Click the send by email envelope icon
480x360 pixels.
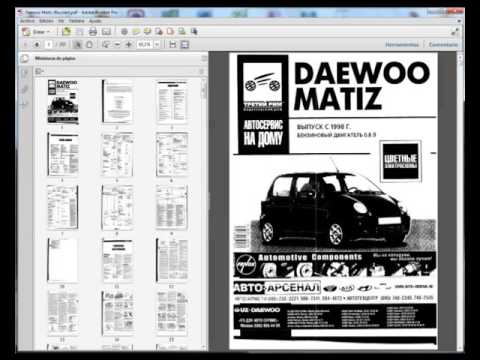[106, 32]
